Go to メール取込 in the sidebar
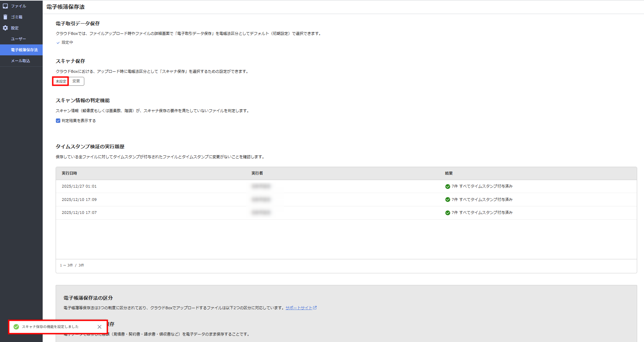 [x=20, y=61]
